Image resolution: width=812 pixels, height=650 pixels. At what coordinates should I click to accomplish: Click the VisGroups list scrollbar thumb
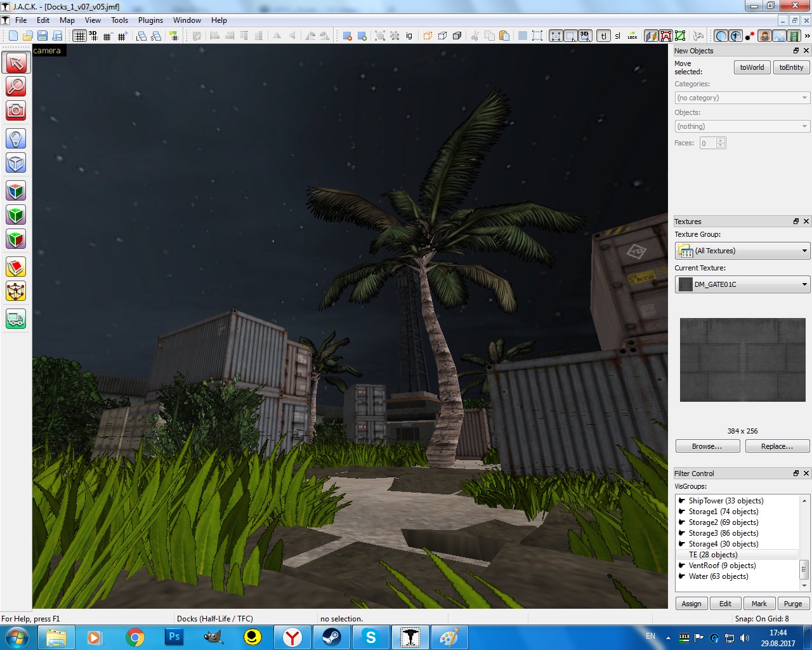(804, 569)
